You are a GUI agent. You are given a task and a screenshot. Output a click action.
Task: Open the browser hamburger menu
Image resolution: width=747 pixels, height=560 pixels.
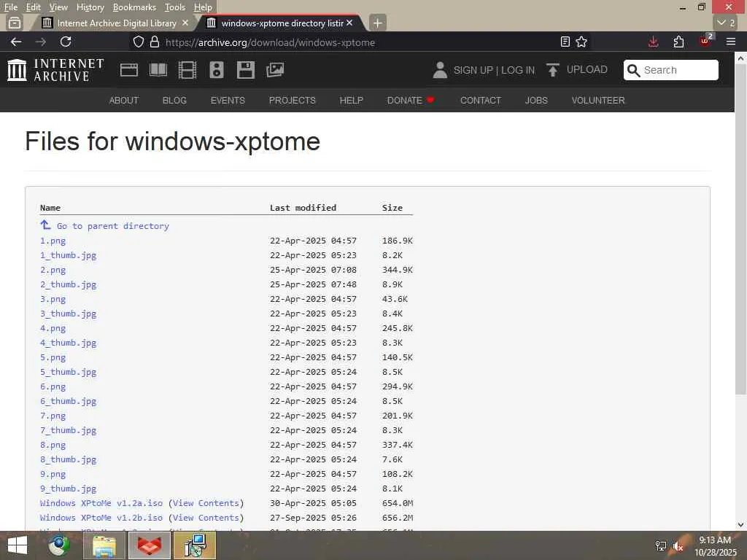[x=731, y=42]
